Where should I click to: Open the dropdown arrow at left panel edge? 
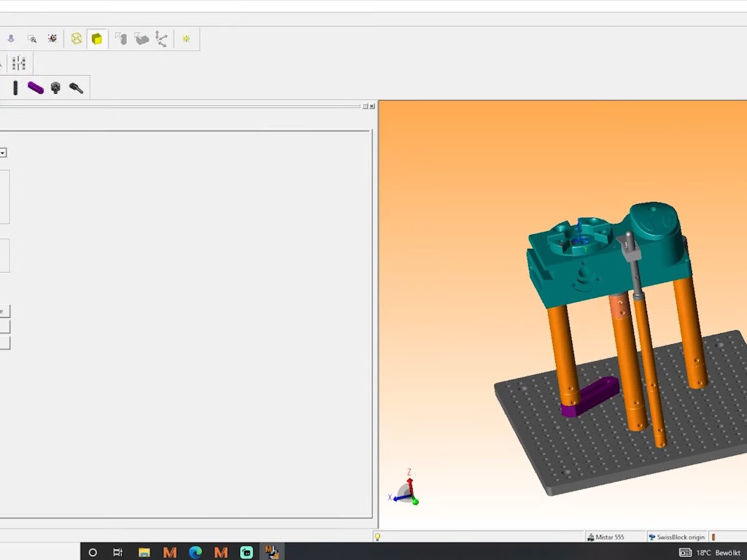pos(3,153)
